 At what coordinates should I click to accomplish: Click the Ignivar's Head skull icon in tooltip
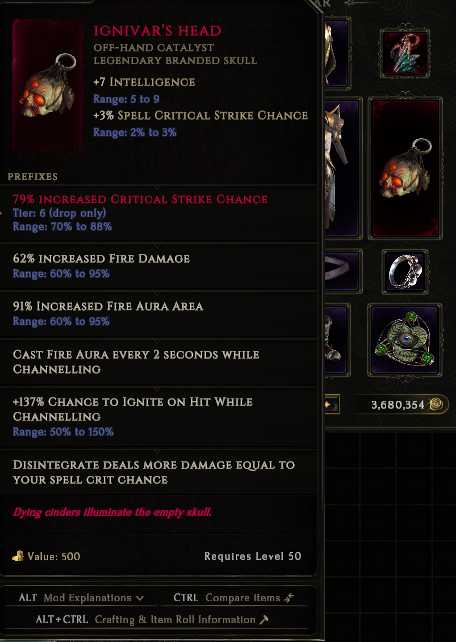click(x=47, y=85)
